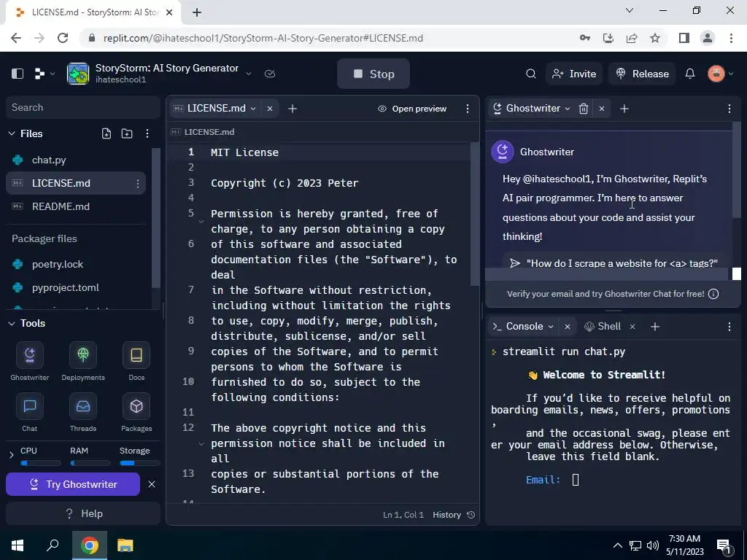This screenshot has height=560, width=747.
Task: Open the Help button
Action: [x=83, y=514]
